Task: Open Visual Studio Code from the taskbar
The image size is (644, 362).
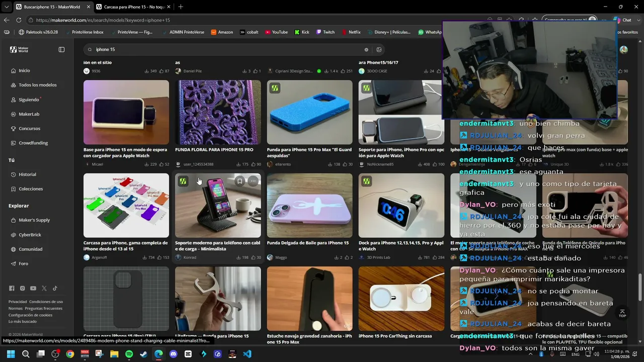Action: pos(247,354)
